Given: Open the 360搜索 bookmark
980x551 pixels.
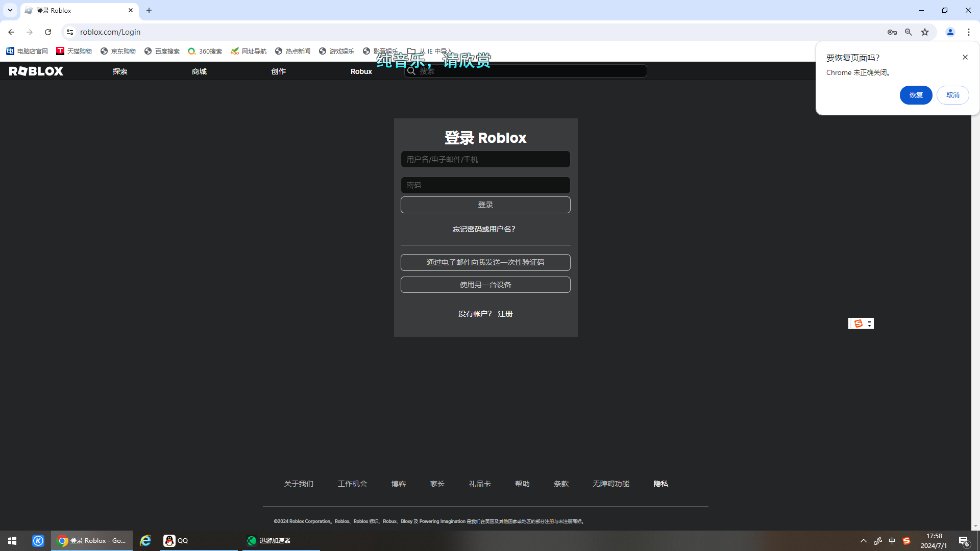Looking at the screenshot, I should pos(205,51).
